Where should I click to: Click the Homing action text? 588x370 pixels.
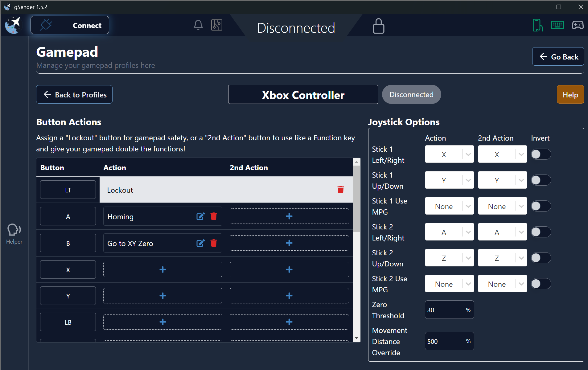click(x=121, y=216)
